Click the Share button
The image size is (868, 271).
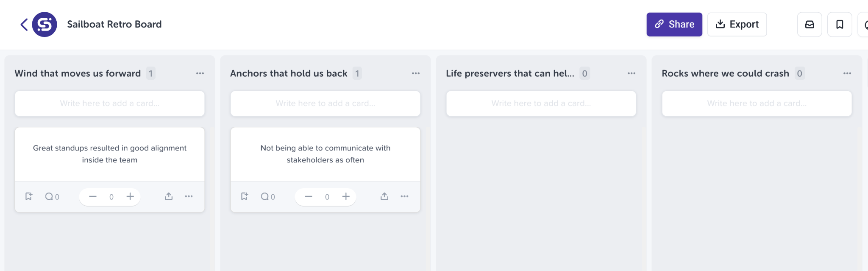pyautogui.click(x=674, y=24)
